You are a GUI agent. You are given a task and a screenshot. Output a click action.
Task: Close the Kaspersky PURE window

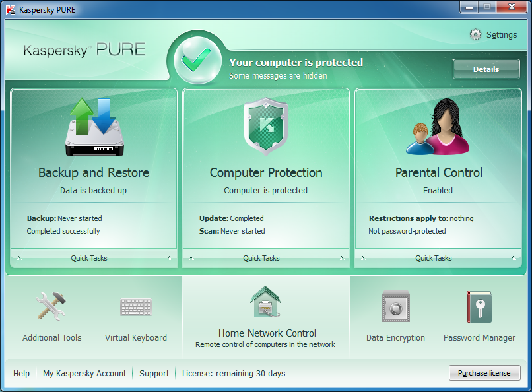pyautogui.click(x=512, y=7)
